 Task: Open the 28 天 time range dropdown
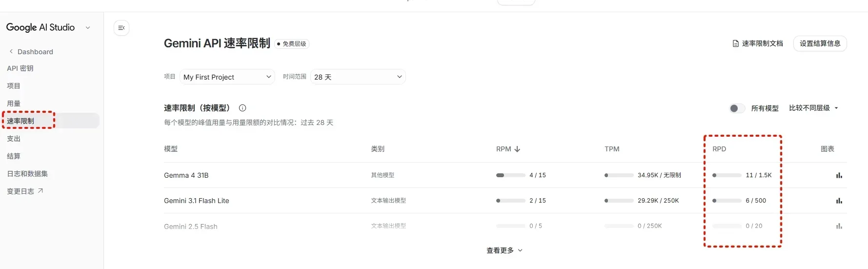coord(358,77)
